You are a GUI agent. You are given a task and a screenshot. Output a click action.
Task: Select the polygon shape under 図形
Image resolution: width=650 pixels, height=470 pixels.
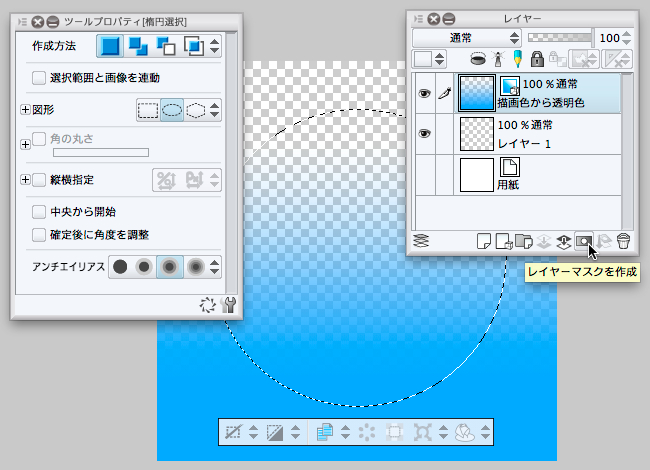point(195,110)
